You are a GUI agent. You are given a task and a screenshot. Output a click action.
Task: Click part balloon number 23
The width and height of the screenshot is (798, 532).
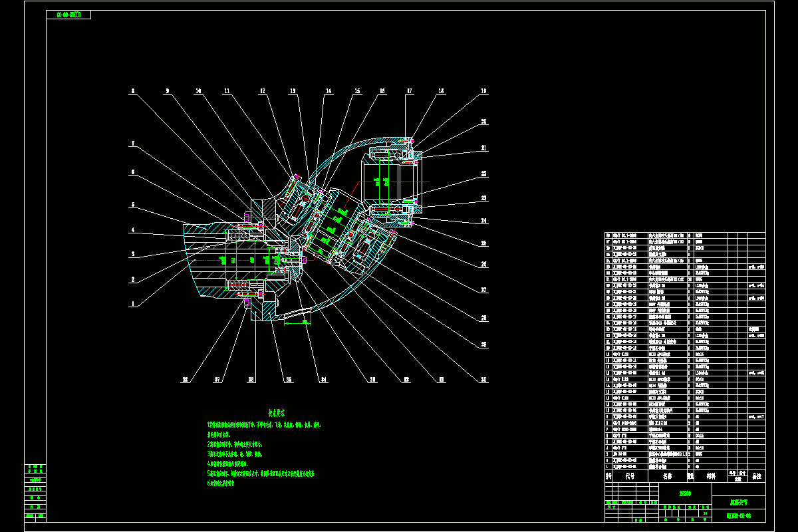point(483,198)
